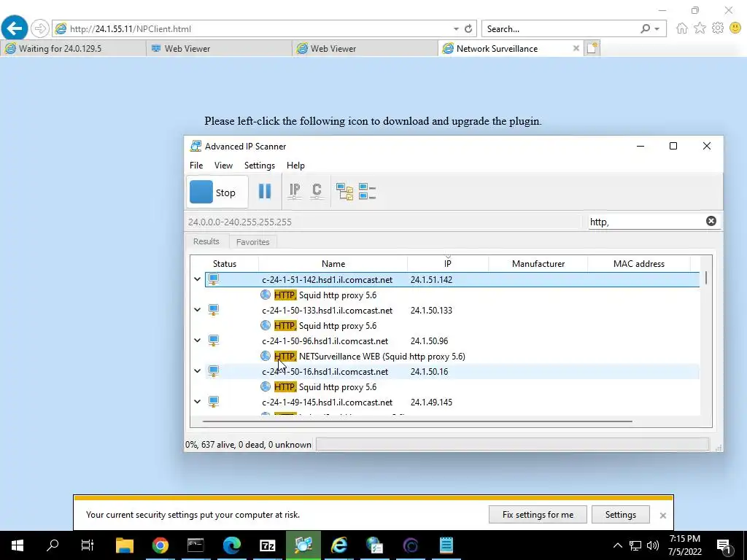The image size is (747, 560).
Task: Click the expand all tree icon
Action: tap(344, 192)
